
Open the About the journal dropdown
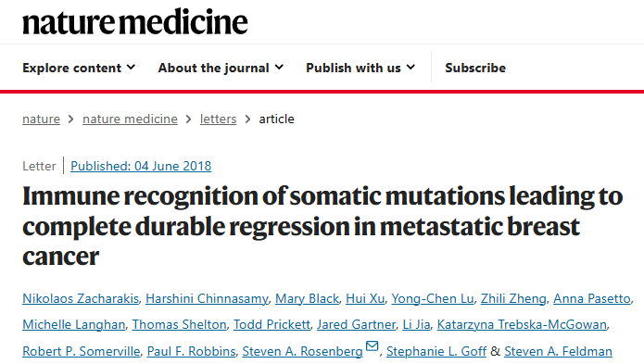(221, 68)
